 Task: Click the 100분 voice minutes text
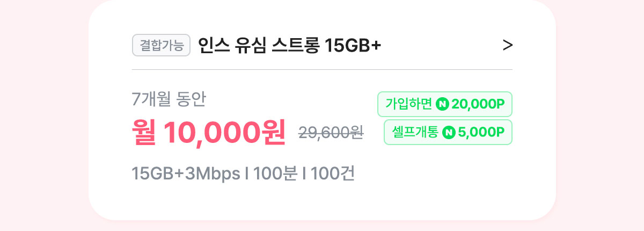(x=275, y=174)
